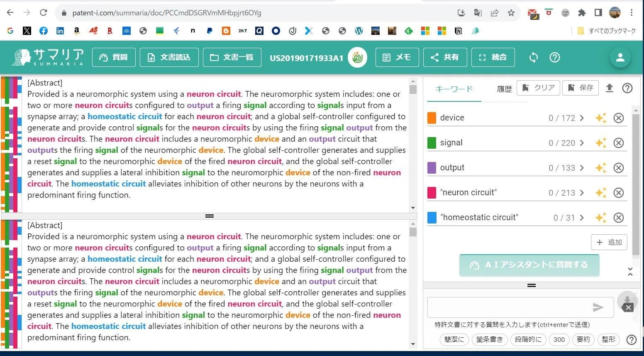The height and width of the screenshot is (356, 644).
Task: Click AI sparkle icon for output
Action: click(x=600, y=168)
